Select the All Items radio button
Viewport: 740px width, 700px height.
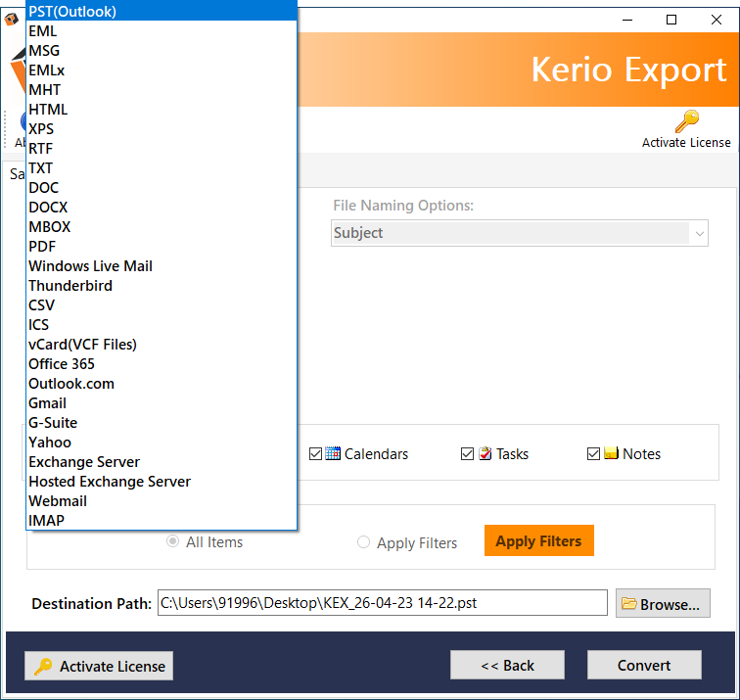tap(172, 541)
